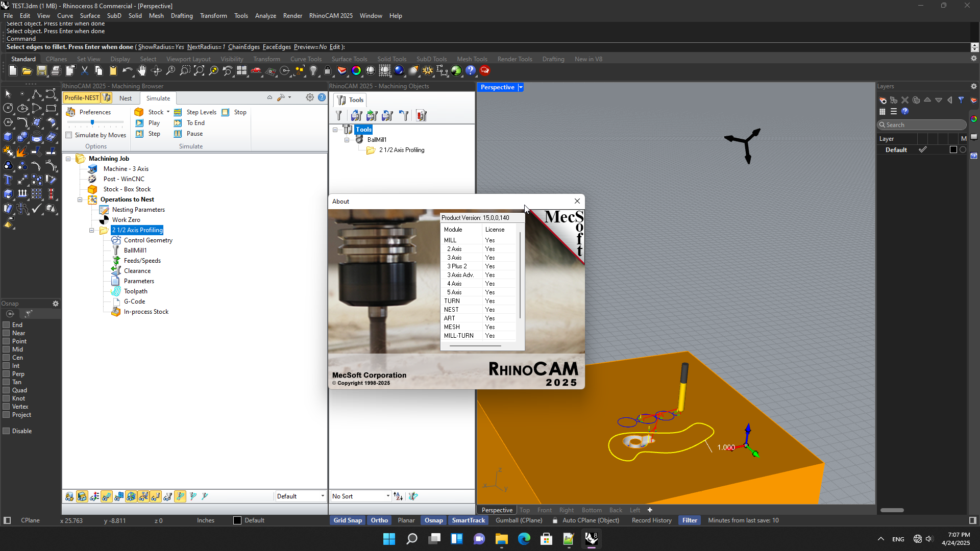Enable Simulate by Moves checkbox

tap(69, 135)
